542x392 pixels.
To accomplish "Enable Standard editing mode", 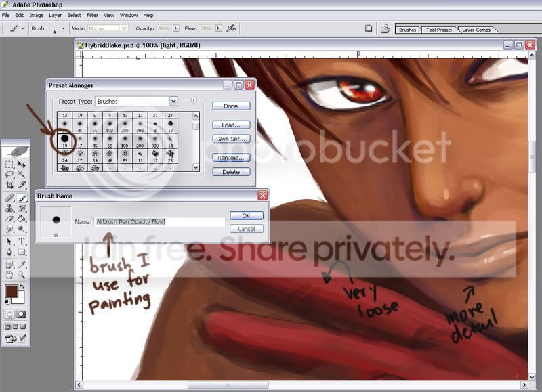I will click(9, 314).
